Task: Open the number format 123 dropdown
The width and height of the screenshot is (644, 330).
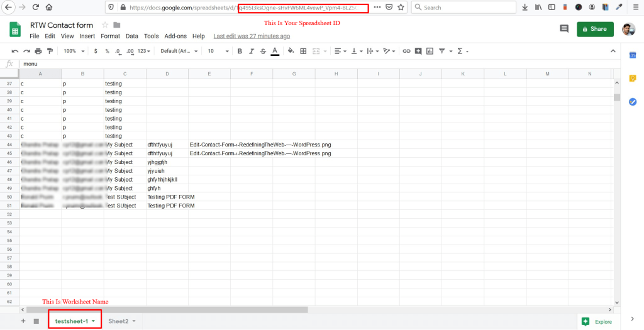Action: click(144, 52)
